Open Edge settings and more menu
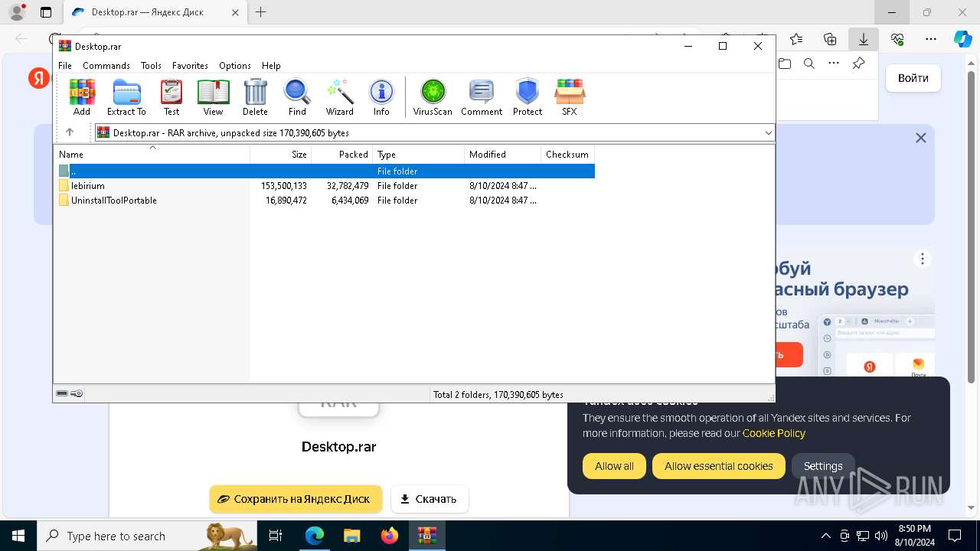 pos(931,39)
